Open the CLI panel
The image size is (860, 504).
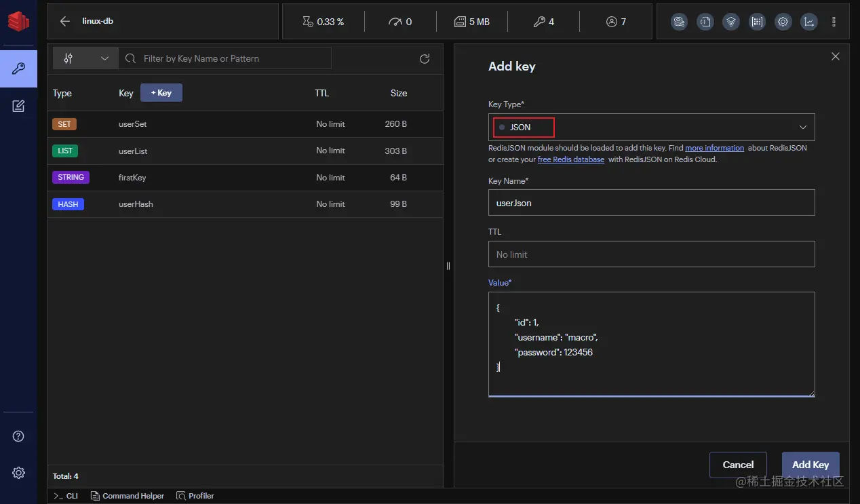pos(66,496)
